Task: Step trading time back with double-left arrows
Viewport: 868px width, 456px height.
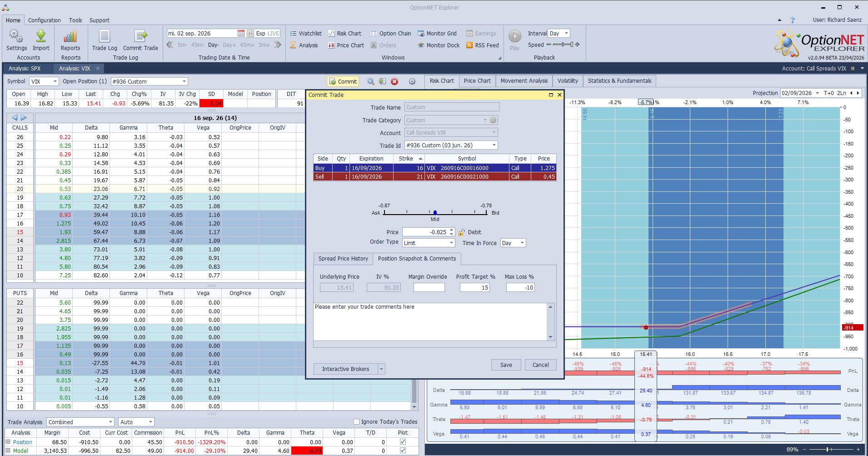Action: coord(170,45)
